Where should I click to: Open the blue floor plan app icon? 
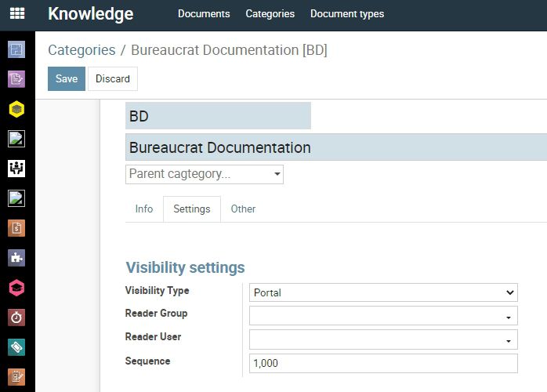click(16, 49)
